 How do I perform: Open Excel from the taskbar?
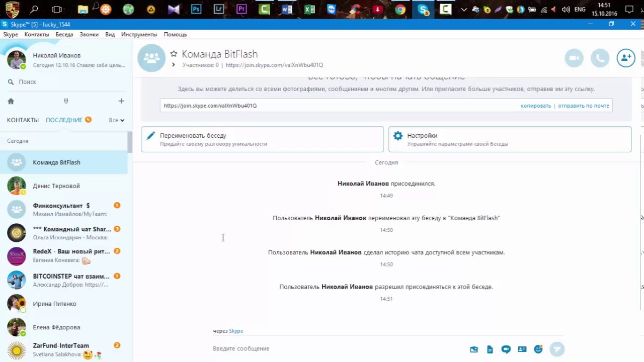[309, 9]
